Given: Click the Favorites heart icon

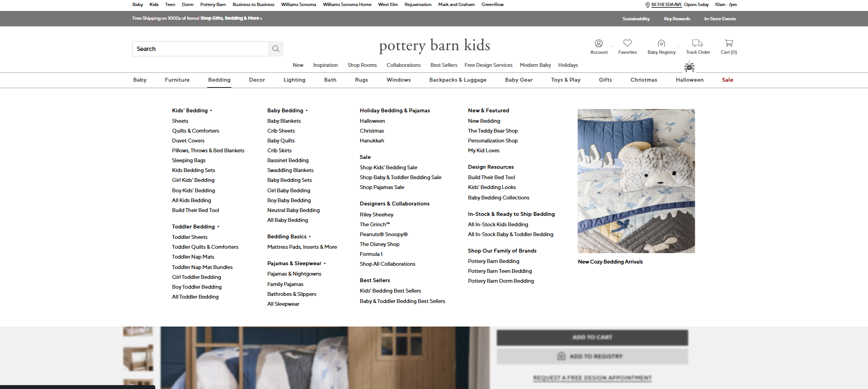Looking at the screenshot, I should coord(627,43).
